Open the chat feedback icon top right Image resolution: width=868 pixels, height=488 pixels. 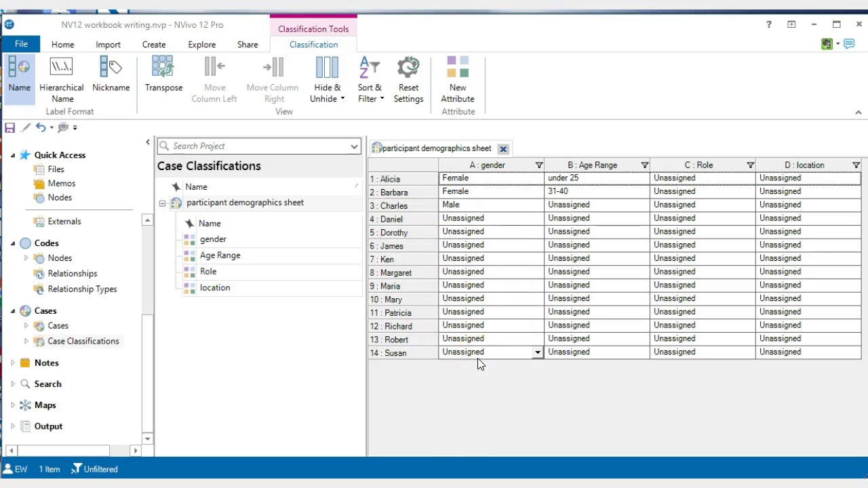tap(849, 44)
